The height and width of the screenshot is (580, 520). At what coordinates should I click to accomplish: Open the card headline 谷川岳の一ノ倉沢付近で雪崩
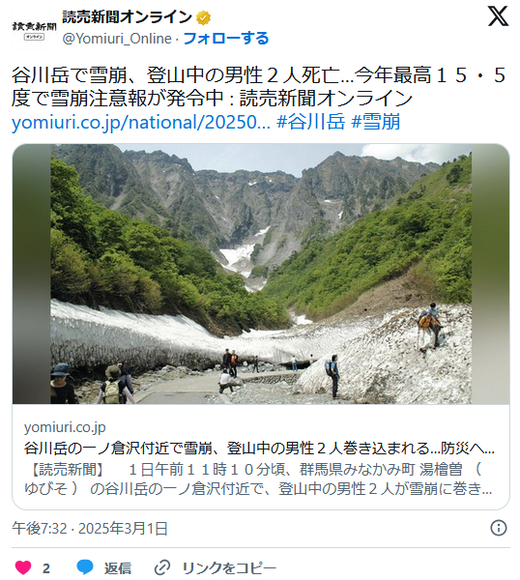259,448
